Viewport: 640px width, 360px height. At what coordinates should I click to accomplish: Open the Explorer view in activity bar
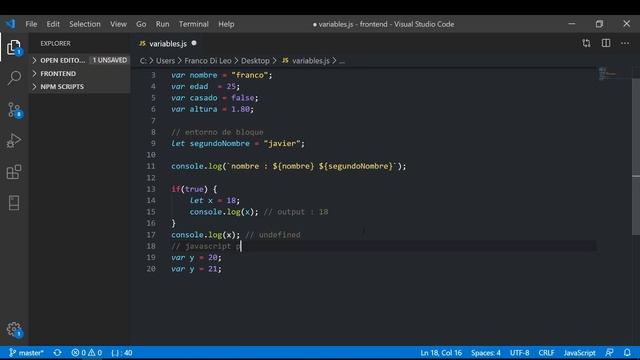click(x=14, y=47)
